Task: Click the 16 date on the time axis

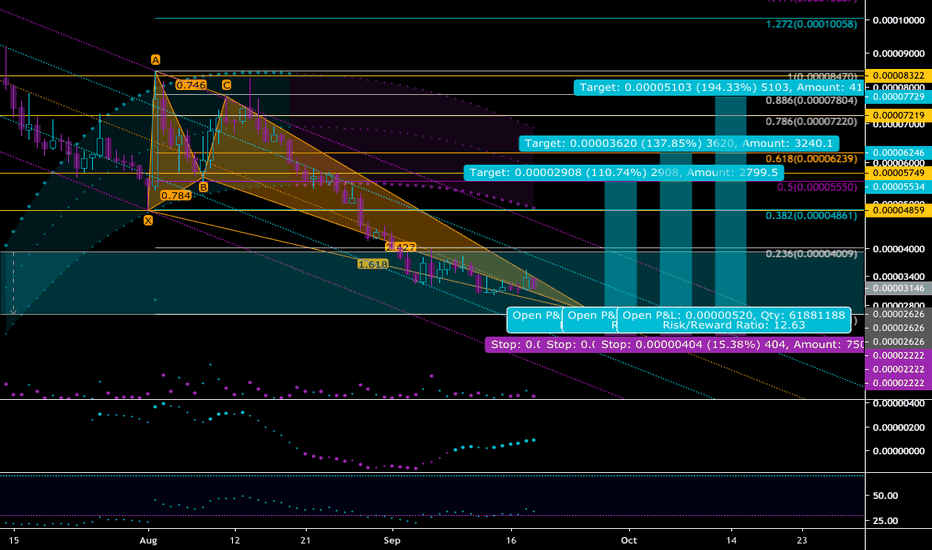Action: pyautogui.click(x=511, y=540)
